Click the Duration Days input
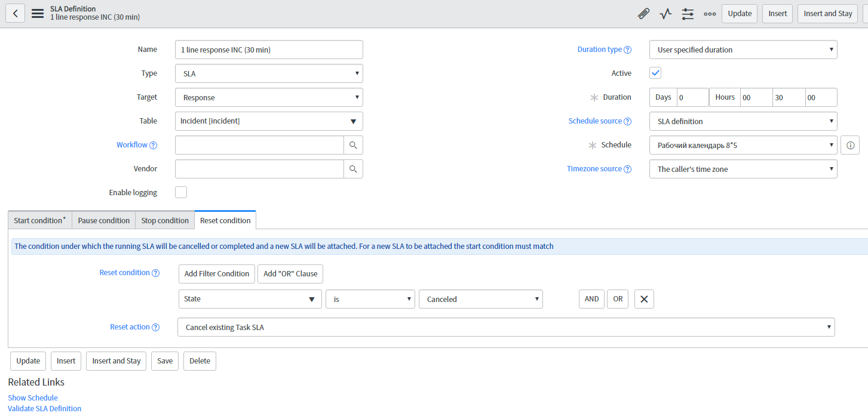The width and height of the screenshot is (868, 419). pyautogui.click(x=692, y=97)
